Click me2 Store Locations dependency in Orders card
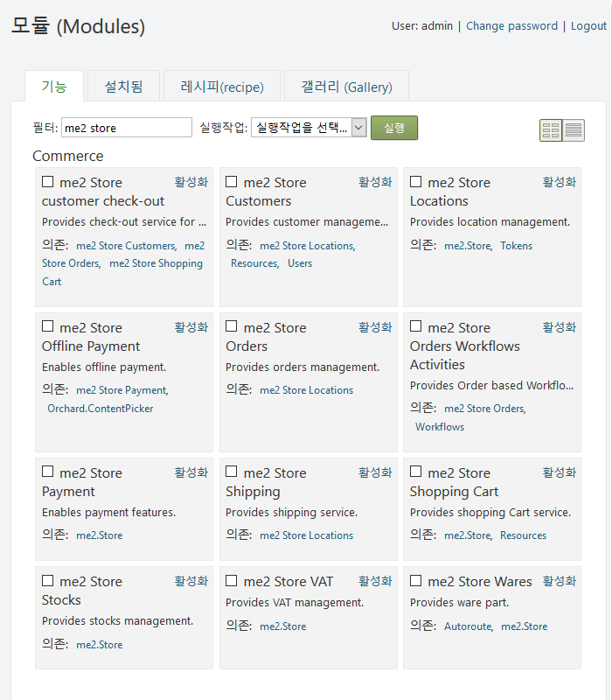Image resolution: width=612 pixels, height=700 pixels. pos(307,390)
